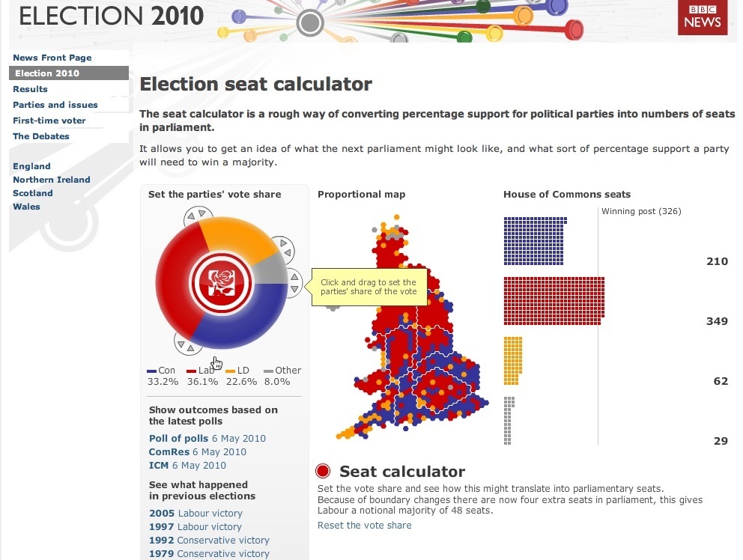Viewport: 743px width, 560px height.
Task: Click the red Lab legend swatch
Action: pos(192,370)
